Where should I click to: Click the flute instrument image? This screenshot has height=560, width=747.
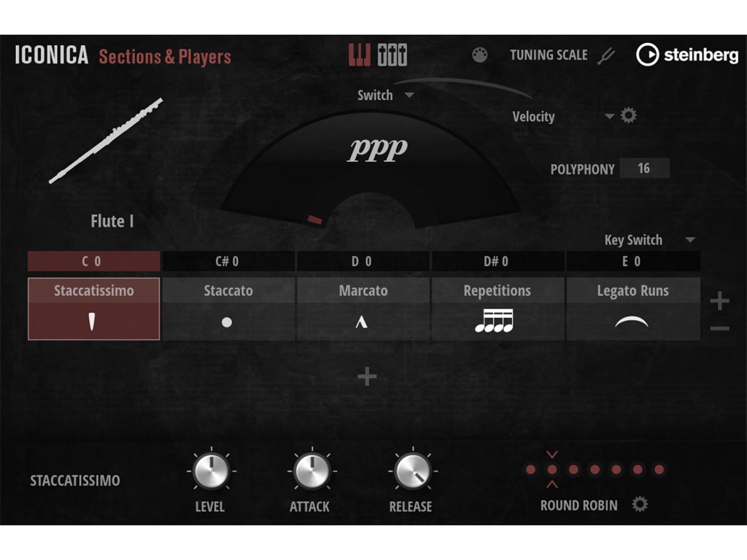(106, 141)
